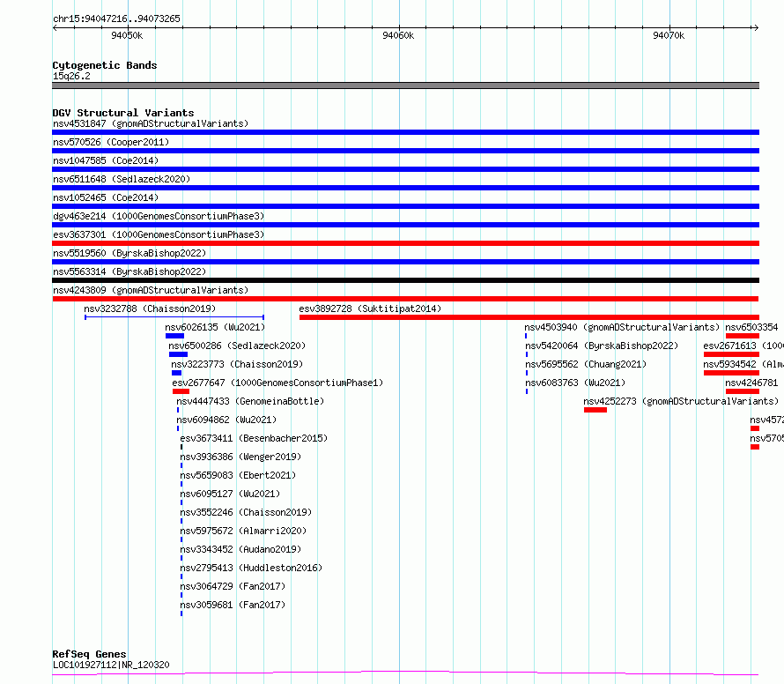This screenshot has width=784, height=684.
Task: Click the blue bar under nsv6026135
Action: point(175,336)
